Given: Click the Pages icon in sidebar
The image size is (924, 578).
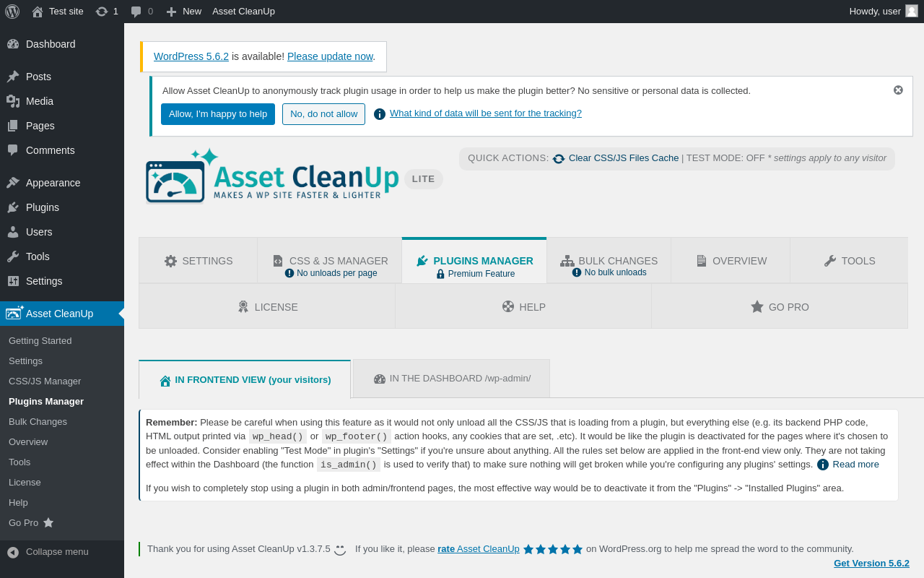Looking at the screenshot, I should (x=13, y=126).
